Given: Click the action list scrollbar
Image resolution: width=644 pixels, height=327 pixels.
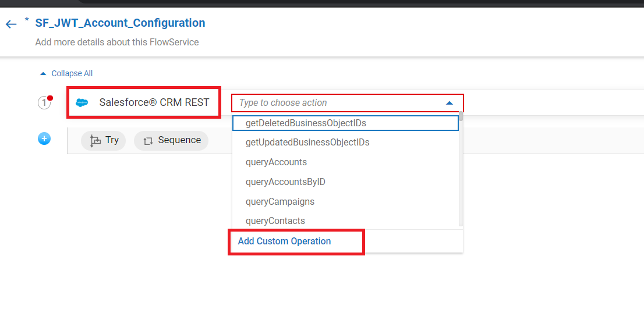Looking at the screenshot, I should (x=461, y=169).
